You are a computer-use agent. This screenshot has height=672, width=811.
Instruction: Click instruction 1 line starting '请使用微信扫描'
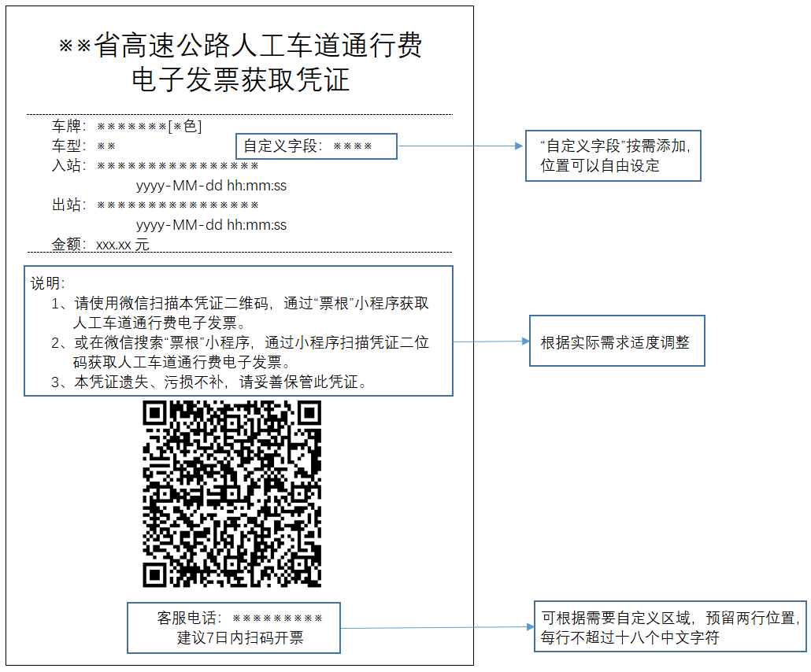coord(240,304)
